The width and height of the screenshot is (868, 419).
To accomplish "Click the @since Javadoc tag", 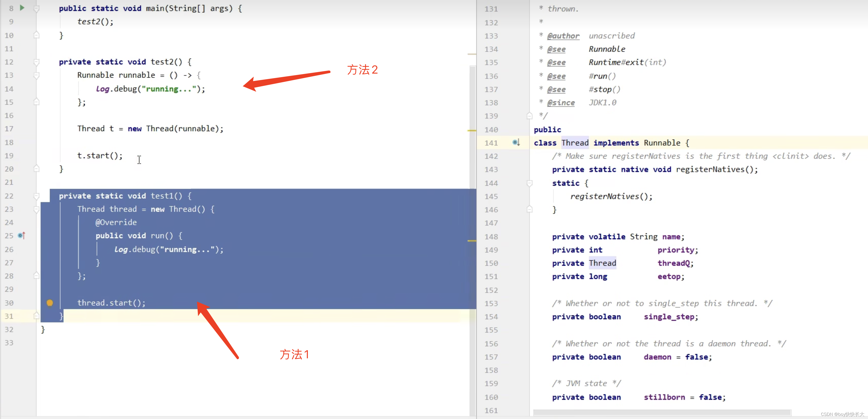I will tap(561, 102).
